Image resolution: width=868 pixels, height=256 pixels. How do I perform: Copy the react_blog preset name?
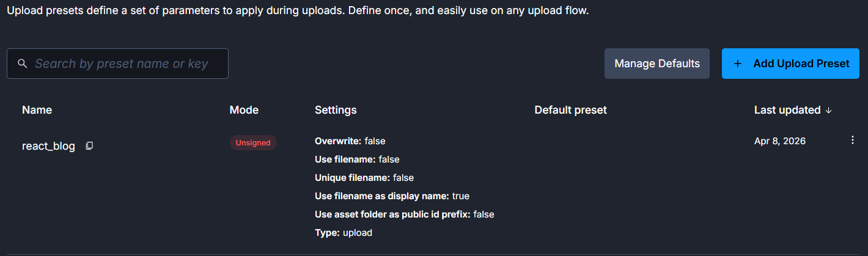(x=89, y=146)
